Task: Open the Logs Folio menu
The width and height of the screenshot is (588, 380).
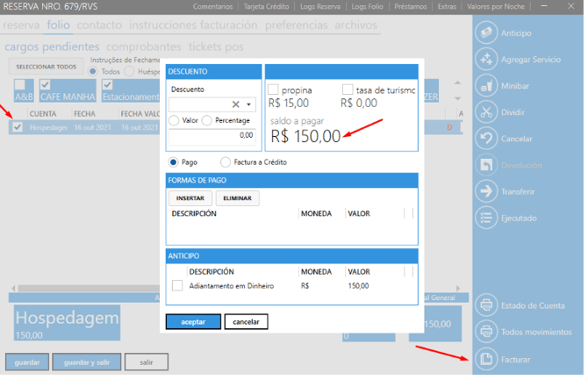Action: 368,6
